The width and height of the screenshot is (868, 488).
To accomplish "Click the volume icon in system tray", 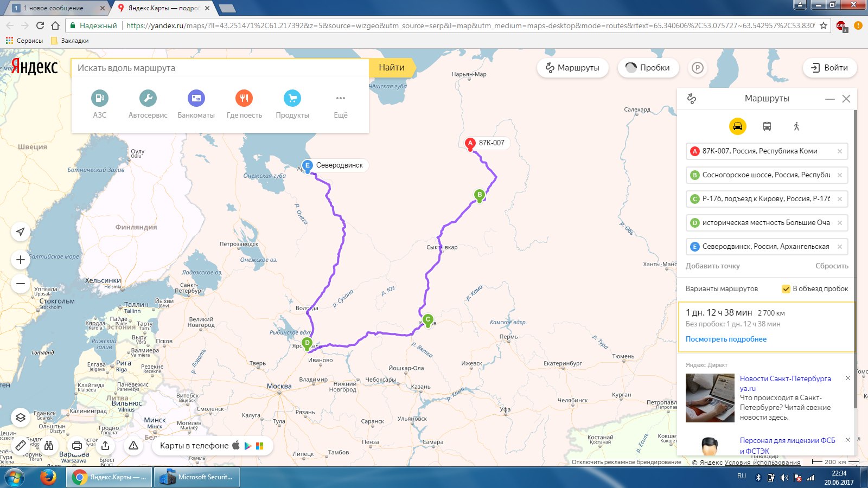I will (784, 478).
